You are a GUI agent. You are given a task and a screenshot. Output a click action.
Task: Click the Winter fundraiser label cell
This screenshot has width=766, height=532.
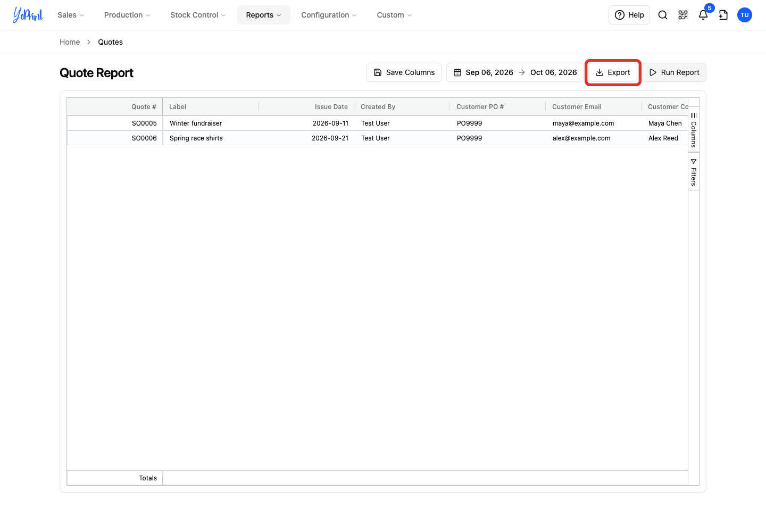pos(211,123)
